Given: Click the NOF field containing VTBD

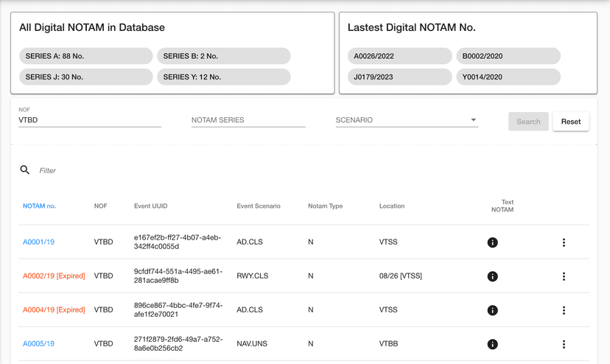Looking at the screenshot, I should point(90,120).
